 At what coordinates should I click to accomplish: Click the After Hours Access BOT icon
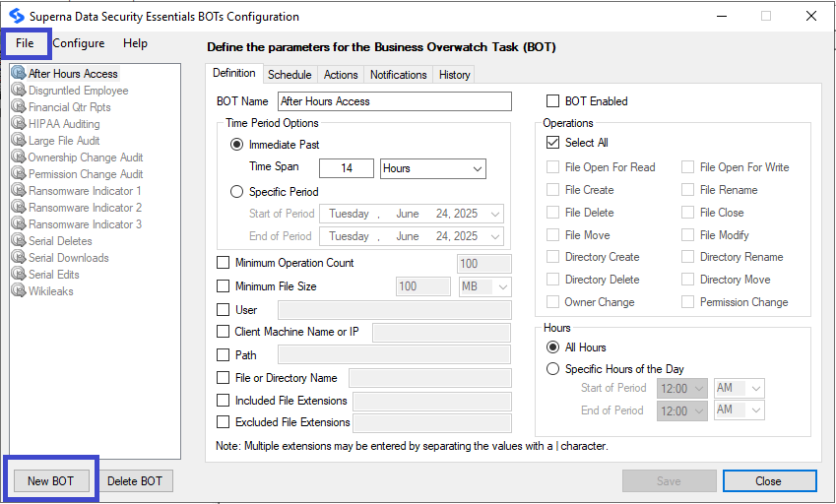click(19, 73)
